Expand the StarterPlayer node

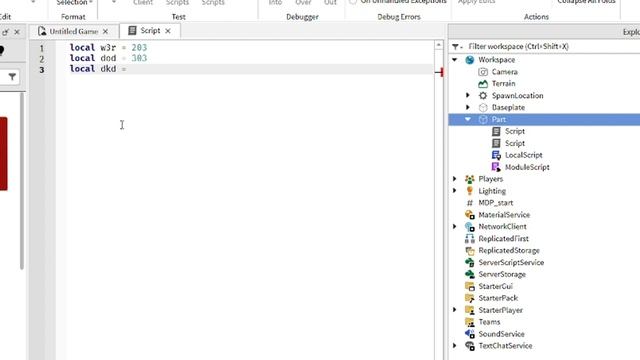click(x=455, y=310)
